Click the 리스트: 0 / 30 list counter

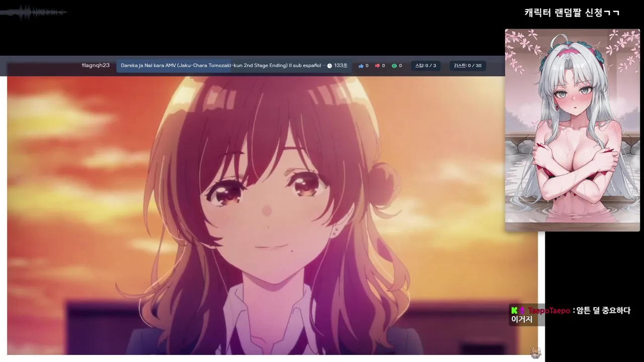click(467, 66)
